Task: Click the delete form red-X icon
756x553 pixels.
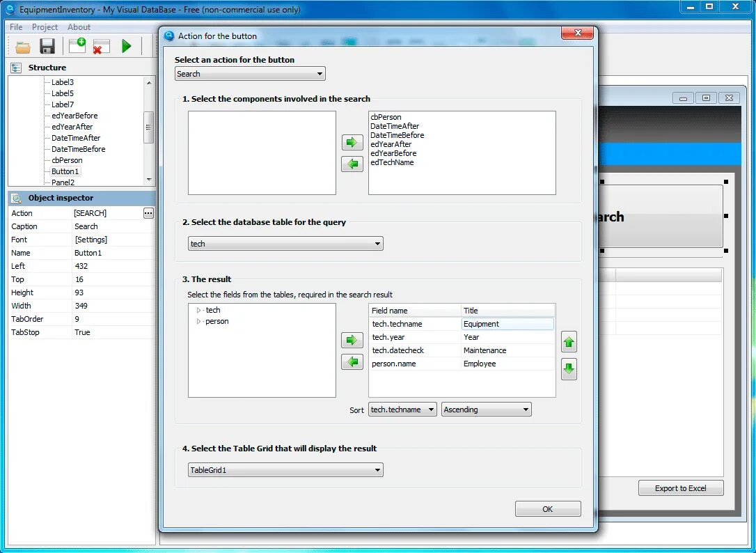Action: [x=101, y=47]
